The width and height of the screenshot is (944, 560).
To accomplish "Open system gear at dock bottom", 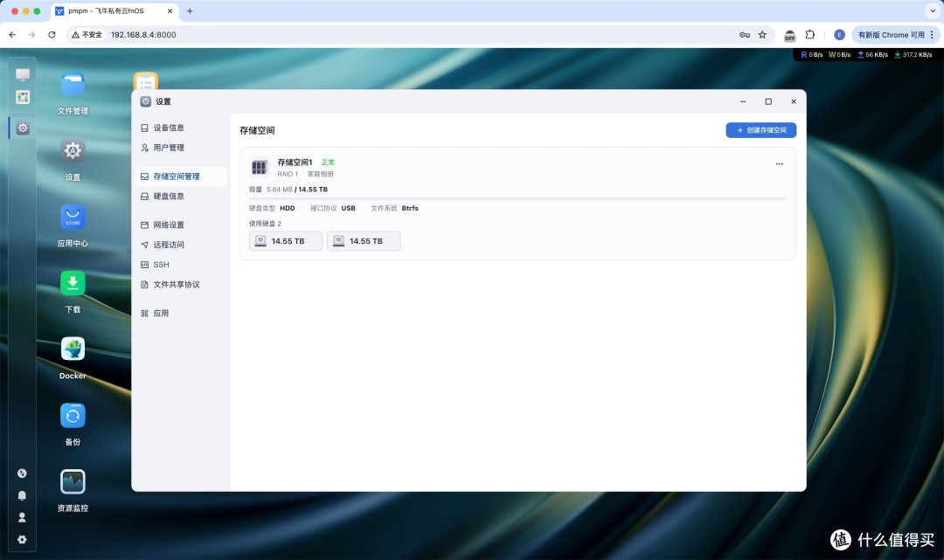I will [22, 540].
